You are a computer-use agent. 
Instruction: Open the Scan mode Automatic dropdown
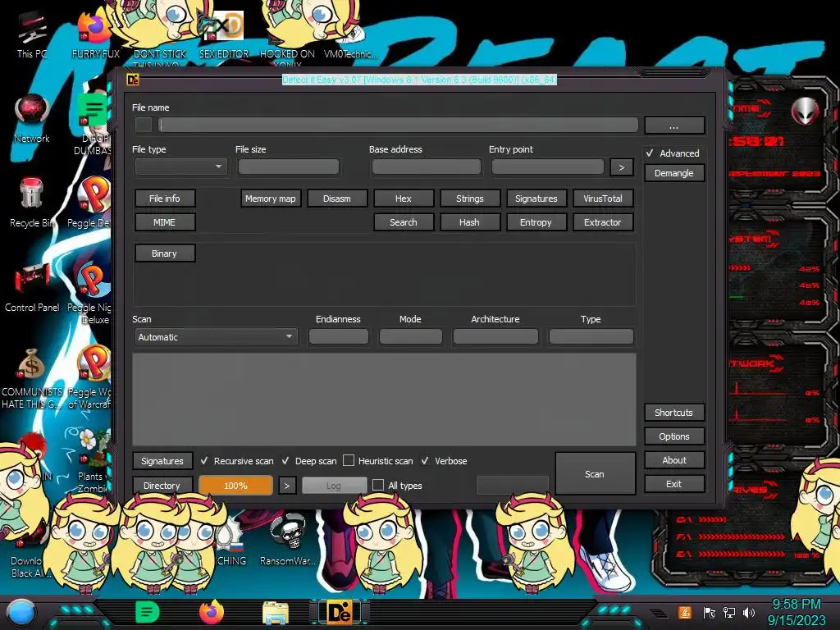click(x=216, y=337)
